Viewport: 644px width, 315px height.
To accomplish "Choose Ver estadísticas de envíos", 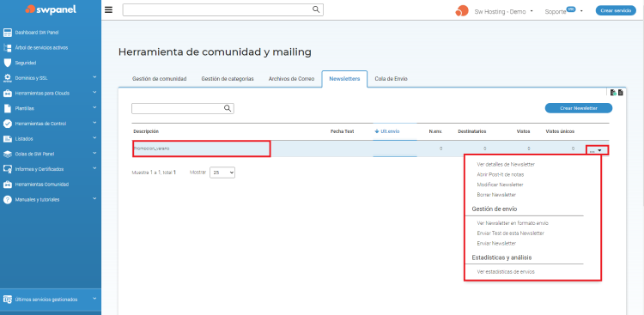I will [506, 272].
